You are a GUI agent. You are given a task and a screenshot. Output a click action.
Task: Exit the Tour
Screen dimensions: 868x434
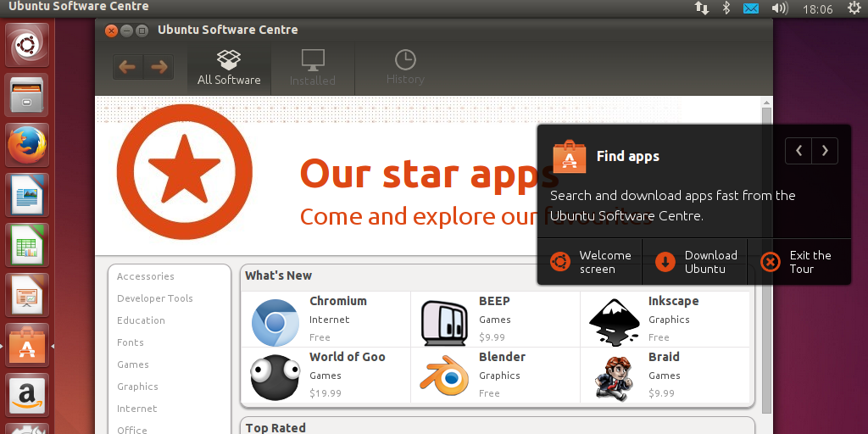pos(800,262)
